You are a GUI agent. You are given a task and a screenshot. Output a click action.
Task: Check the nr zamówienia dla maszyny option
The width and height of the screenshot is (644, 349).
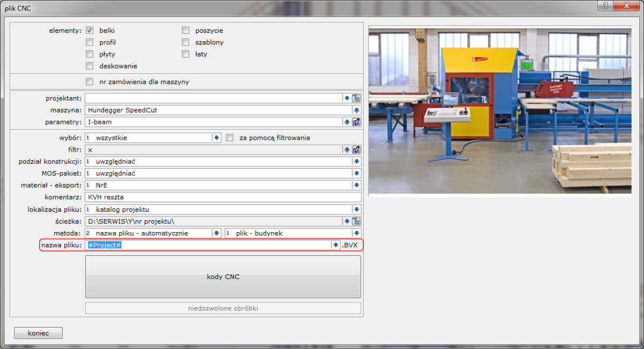pos(90,82)
